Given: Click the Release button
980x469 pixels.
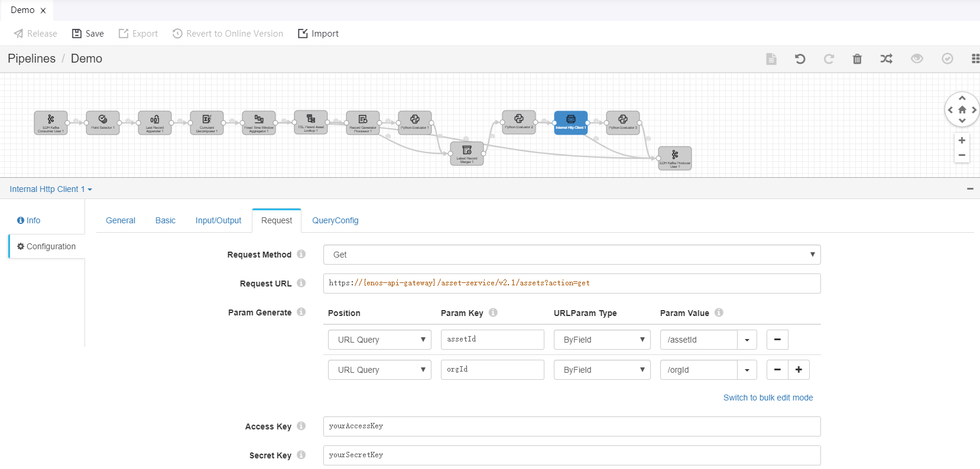Looking at the screenshot, I should click(x=35, y=34).
